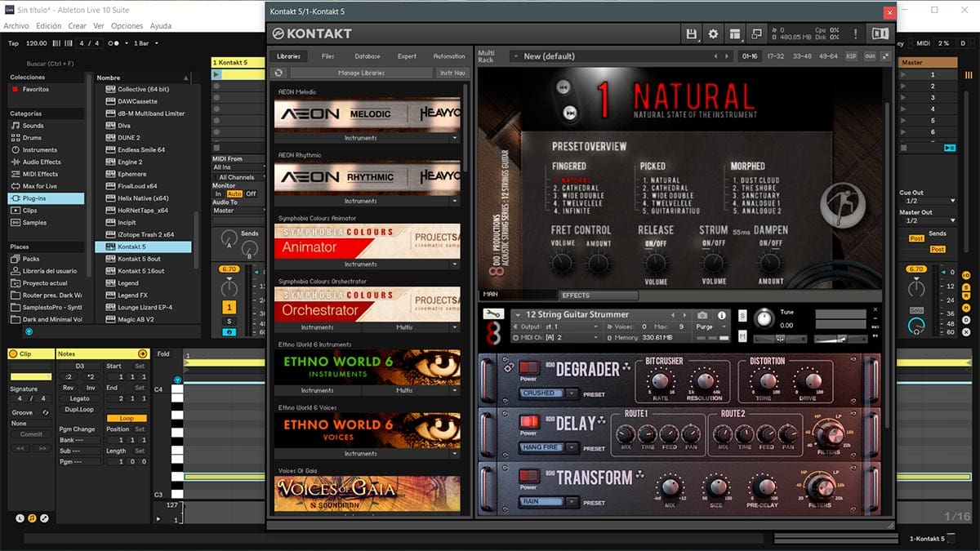Toggle Release ON/OFF switch
Image resolution: width=980 pixels, height=551 pixels.
pyautogui.click(x=656, y=243)
